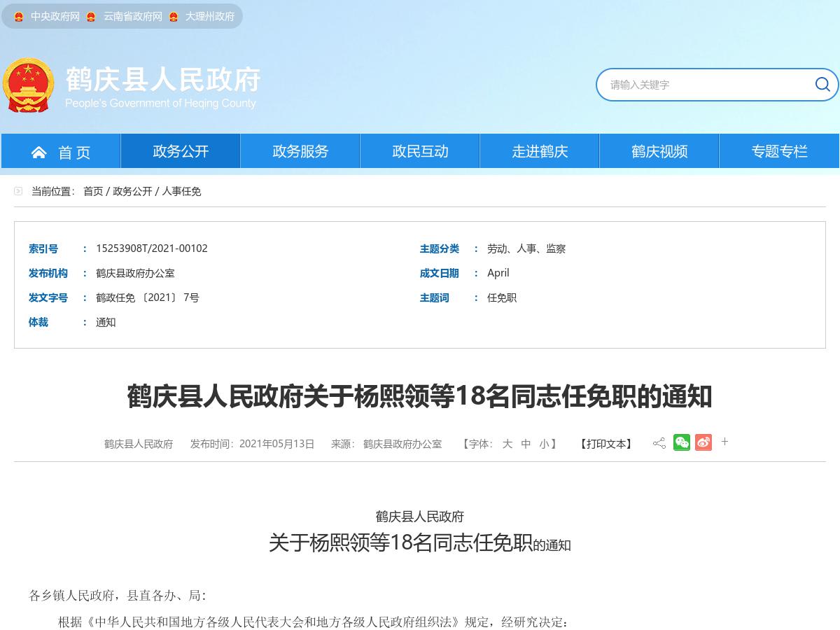Open the 政民互动 navigation tab
The image size is (840, 630).
(420, 151)
